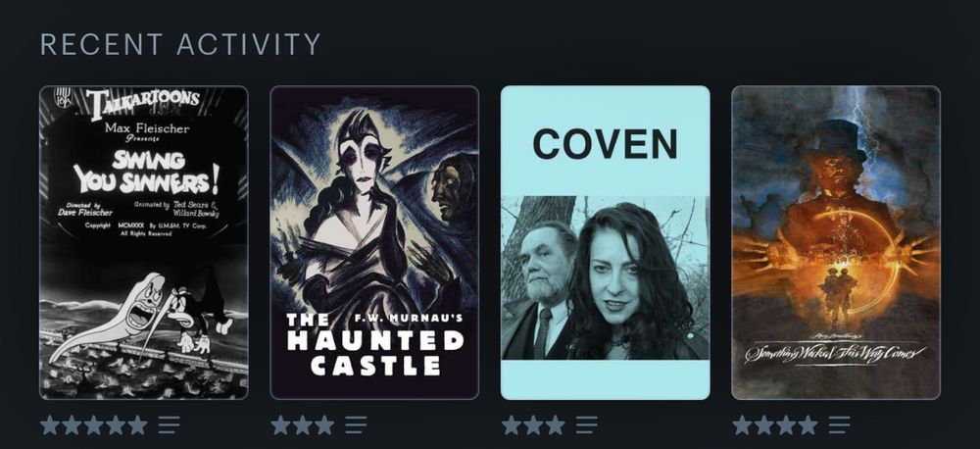Click review icon under Swing You Sinners!
The image size is (980, 449).
pyautogui.click(x=169, y=425)
